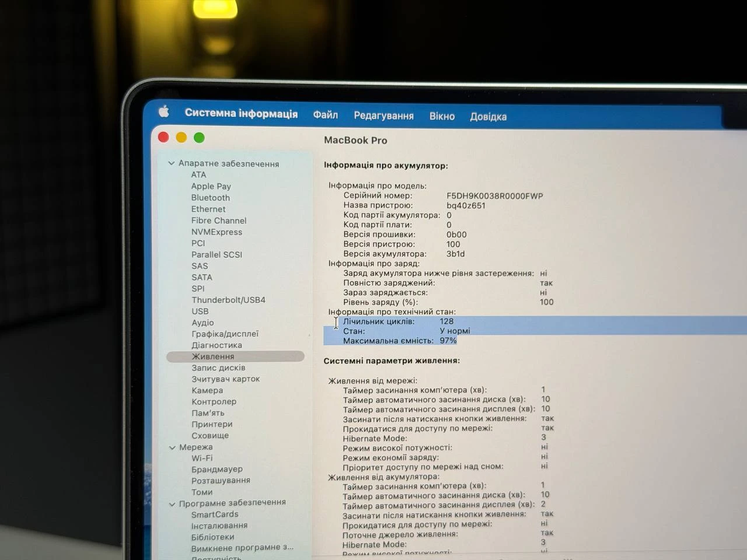Click the battery version value 3b1d
747x560 pixels.
pos(455,254)
